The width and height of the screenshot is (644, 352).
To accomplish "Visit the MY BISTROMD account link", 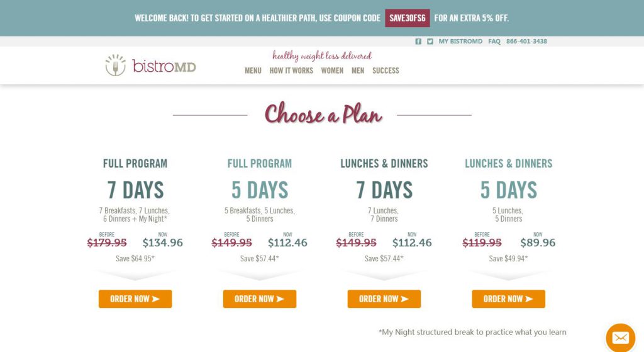I will [460, 42].
